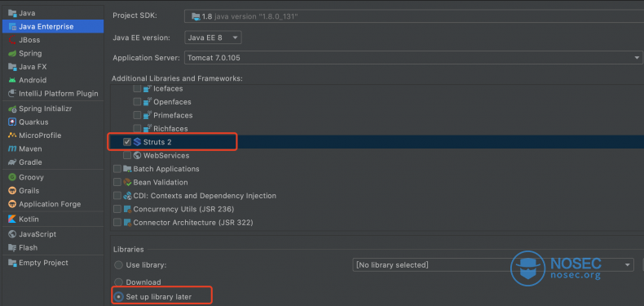Screen dimensions: 644x306
Task: Select the Empty Project entry
Action: tap(52, 263)
